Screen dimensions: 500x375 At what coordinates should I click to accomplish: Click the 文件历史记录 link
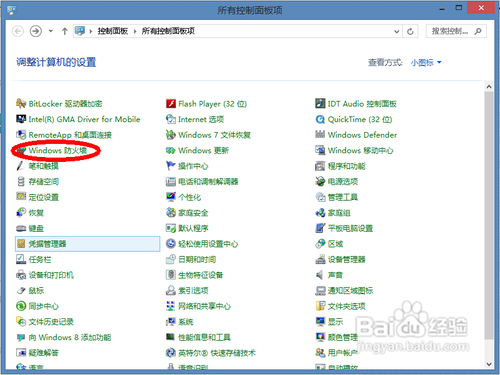click(51, 322)
